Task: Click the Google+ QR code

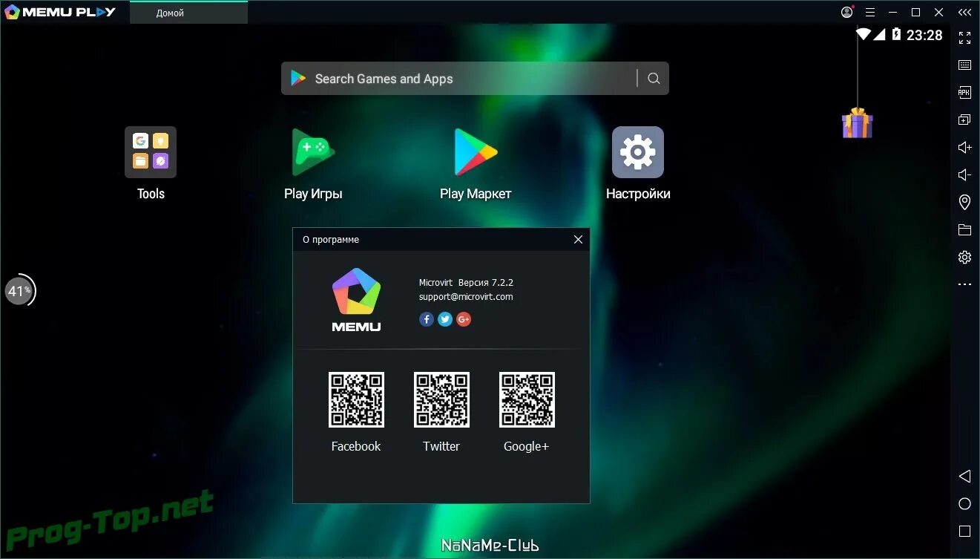Action: point(527,399)
